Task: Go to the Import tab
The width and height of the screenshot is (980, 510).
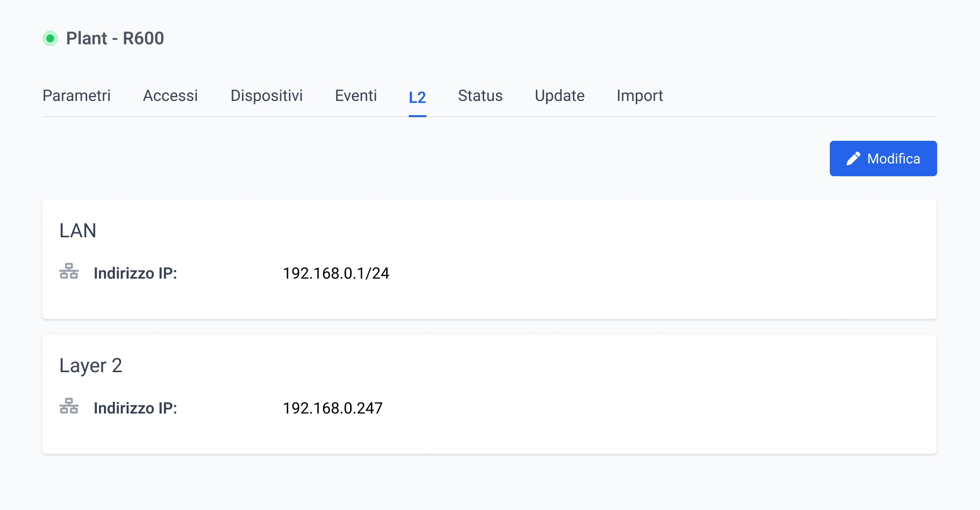Action: pyautogui.click(x=640, y=96)
